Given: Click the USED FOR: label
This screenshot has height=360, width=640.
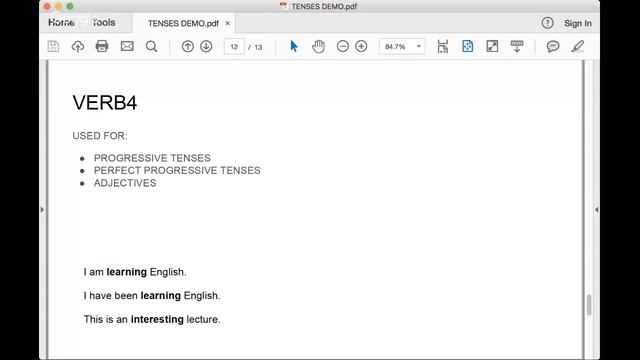Looking at the screenshot, I should (x=100, y=136).
